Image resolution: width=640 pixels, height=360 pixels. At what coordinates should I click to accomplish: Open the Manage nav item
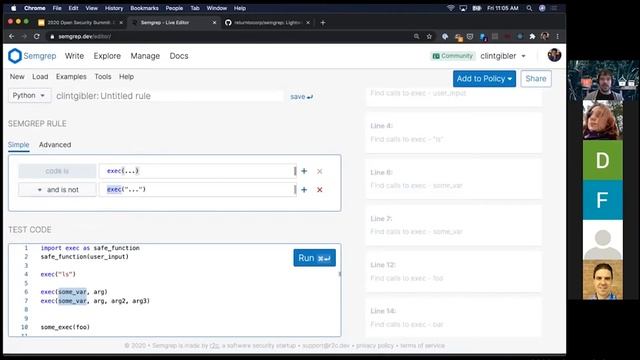click(x=145, y=56)
